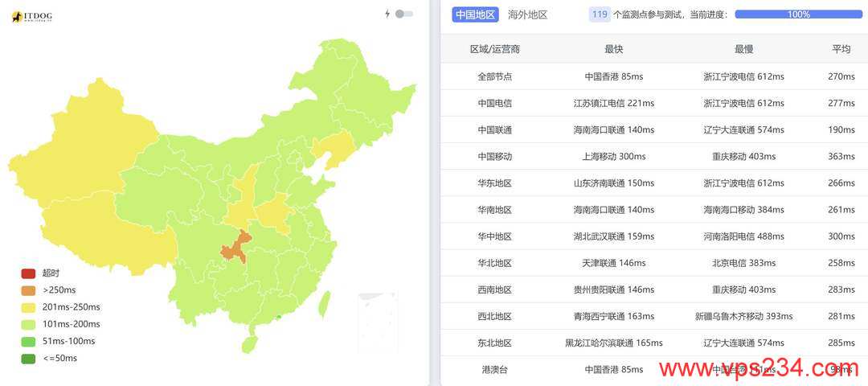
Task: Click the 100% progress bar
Action: click(x=798, y=14)
